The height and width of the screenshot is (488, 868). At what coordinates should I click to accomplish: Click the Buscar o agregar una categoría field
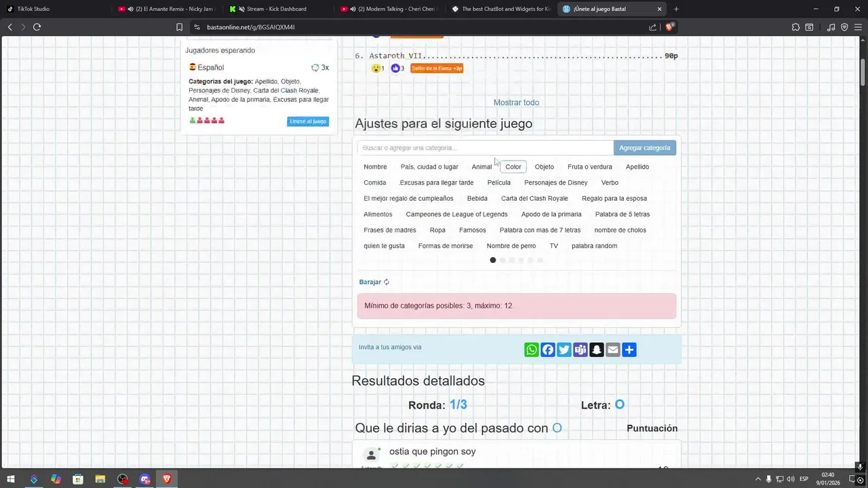pyautogui.click(x=486, y=148)
